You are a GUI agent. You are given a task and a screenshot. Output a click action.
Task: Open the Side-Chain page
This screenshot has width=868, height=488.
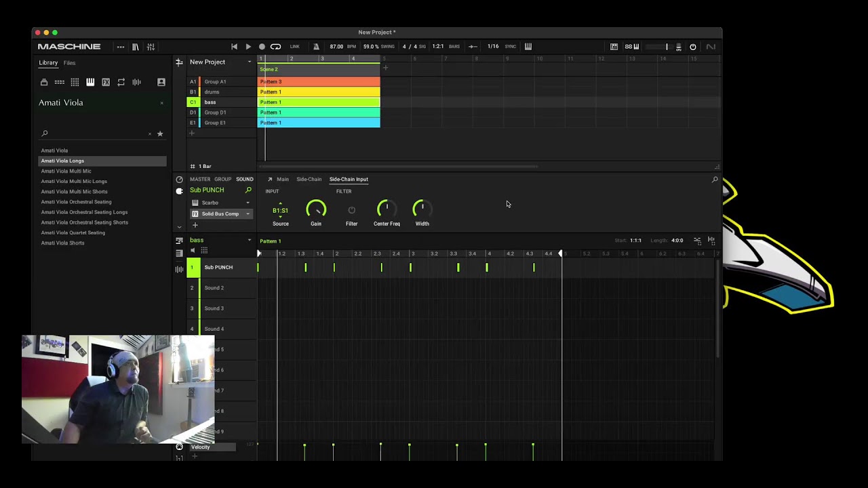click(309, 180)
